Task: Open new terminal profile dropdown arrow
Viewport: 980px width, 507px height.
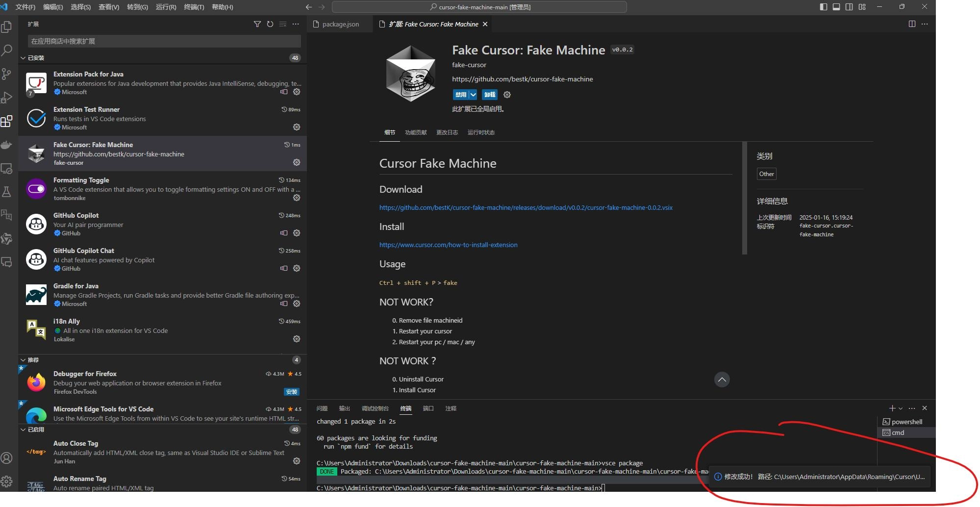Action: pos(901,408)
